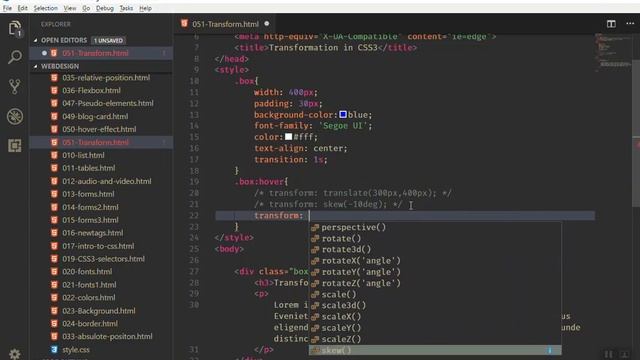Select 051-Transform.html in WEBDESIGN tree

click(x=101, y=142)
